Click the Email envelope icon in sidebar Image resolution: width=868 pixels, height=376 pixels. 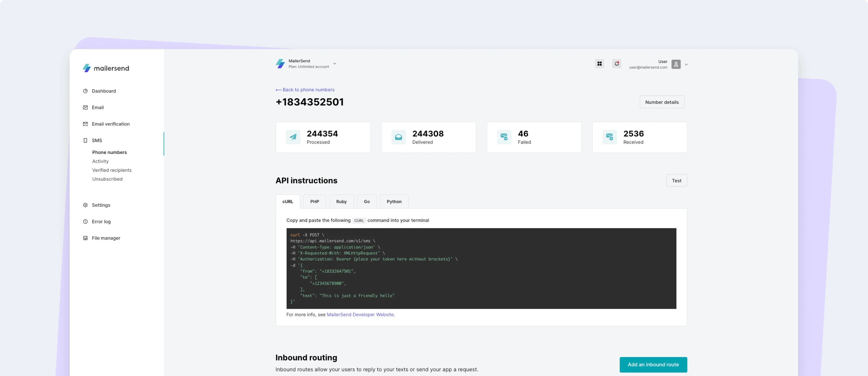tap(85, 108)
